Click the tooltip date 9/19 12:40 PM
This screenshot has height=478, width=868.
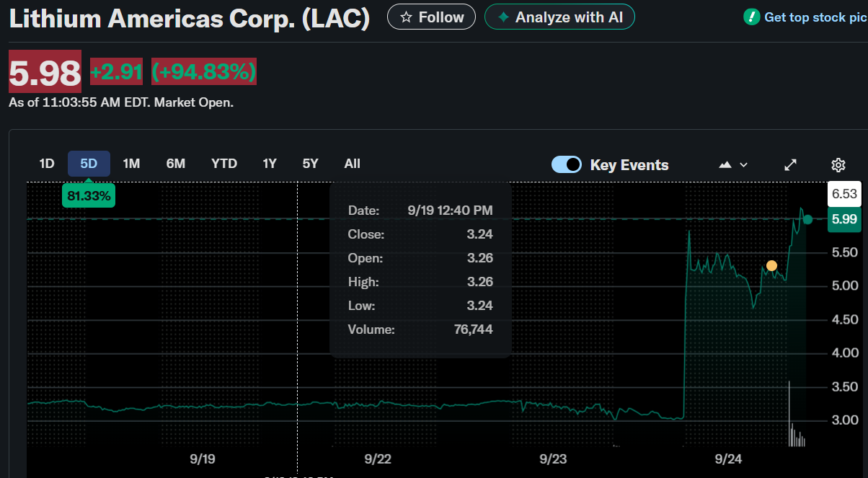451,211
